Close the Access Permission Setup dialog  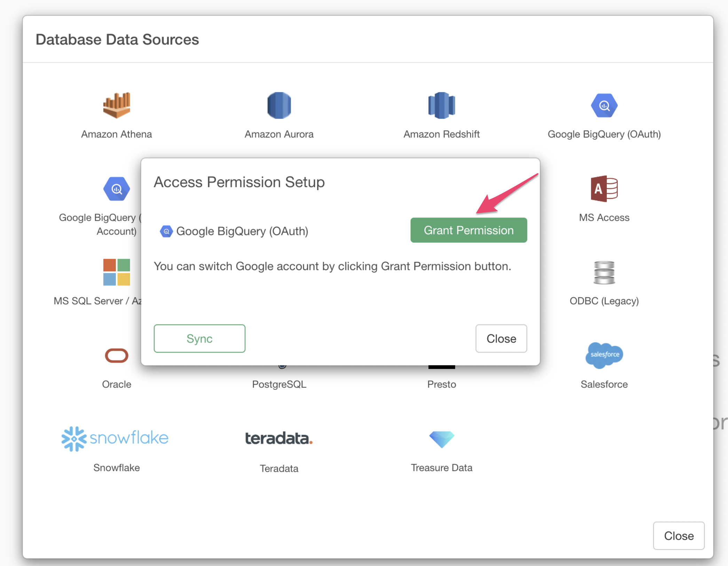tap(501, 338)
